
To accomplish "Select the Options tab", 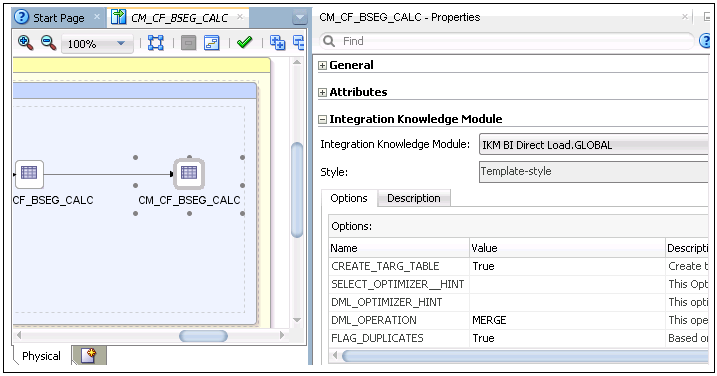I will pyautogui.click(x=349, y=198).
